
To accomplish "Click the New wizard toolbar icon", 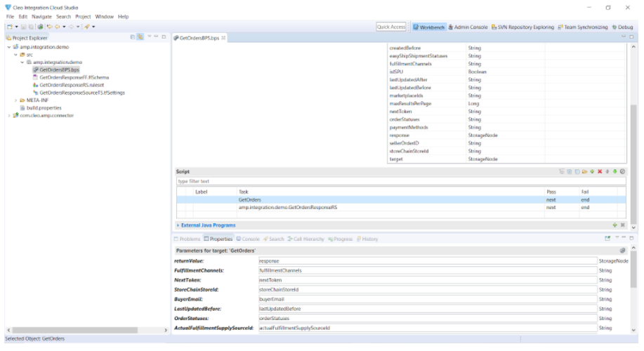I will (10, 27).
